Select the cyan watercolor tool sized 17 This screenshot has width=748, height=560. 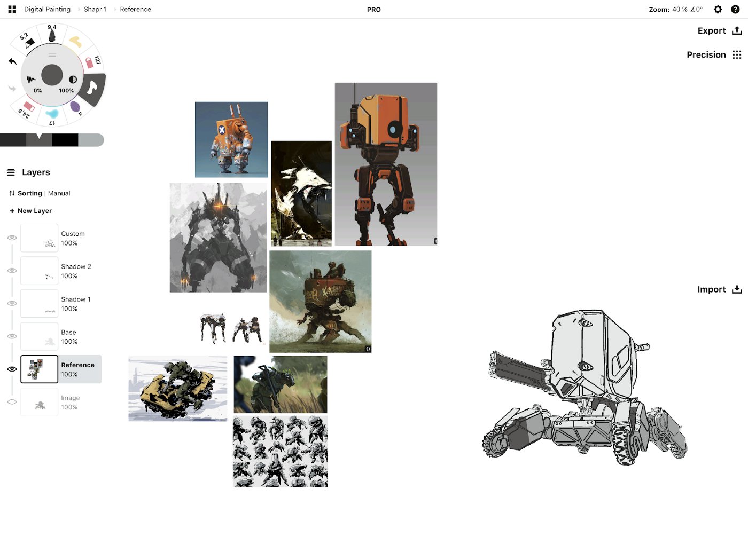[x=52, y=115]
